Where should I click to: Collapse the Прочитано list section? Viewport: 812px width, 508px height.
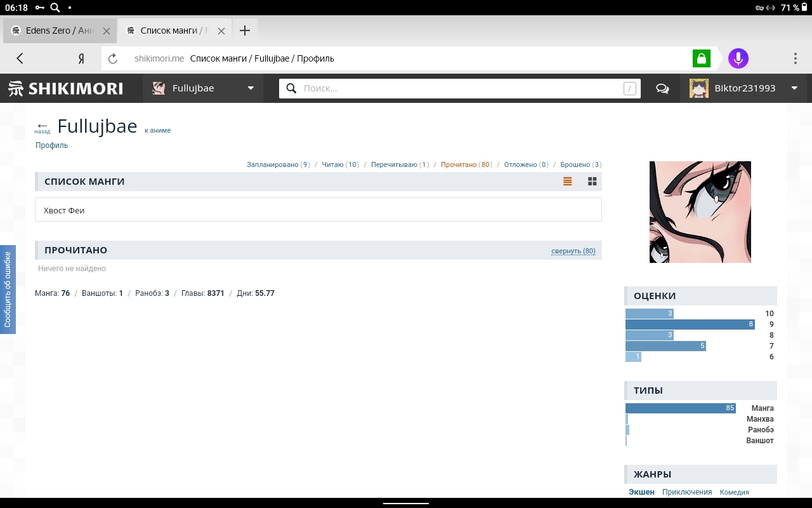coord(573,251)
